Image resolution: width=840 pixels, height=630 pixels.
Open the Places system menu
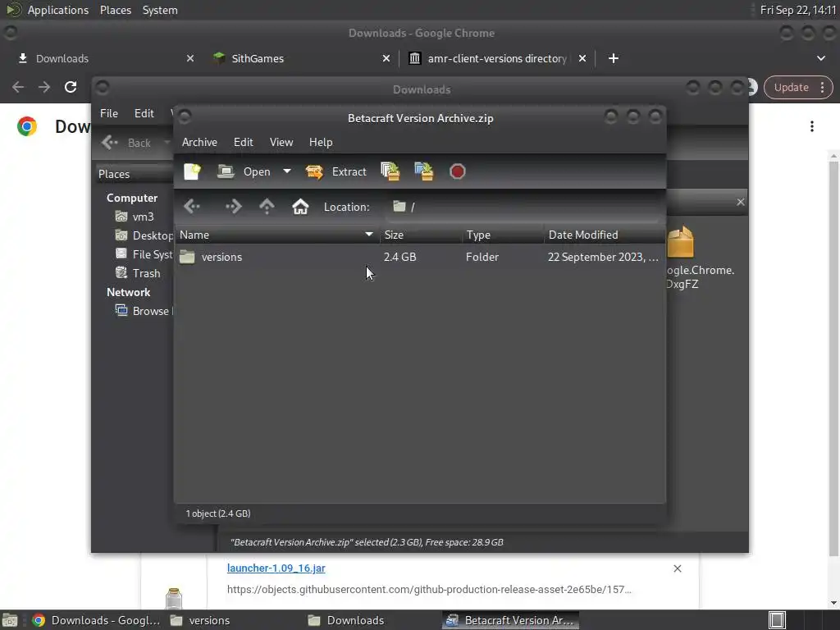(x=115, y=10)
